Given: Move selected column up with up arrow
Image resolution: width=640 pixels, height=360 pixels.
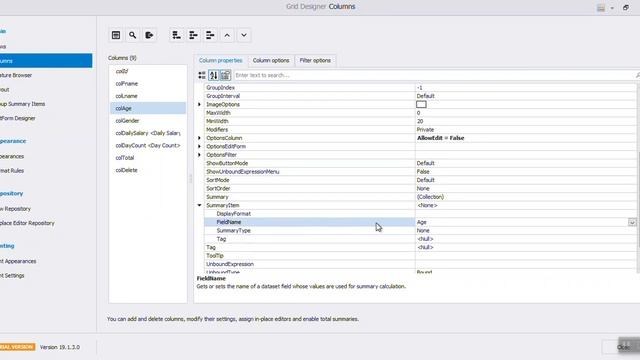Looking at the screenshot, I should [227, 35].
